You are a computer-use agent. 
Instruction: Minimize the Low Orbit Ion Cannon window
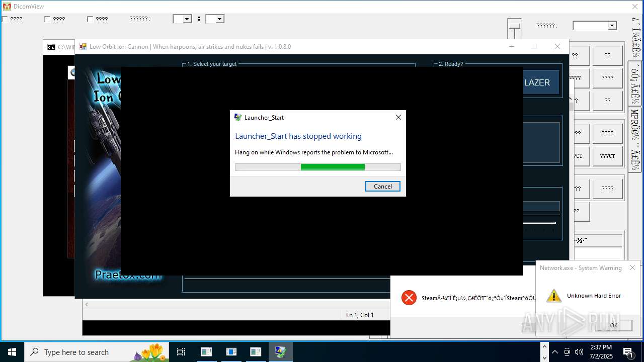click(511, 46)
